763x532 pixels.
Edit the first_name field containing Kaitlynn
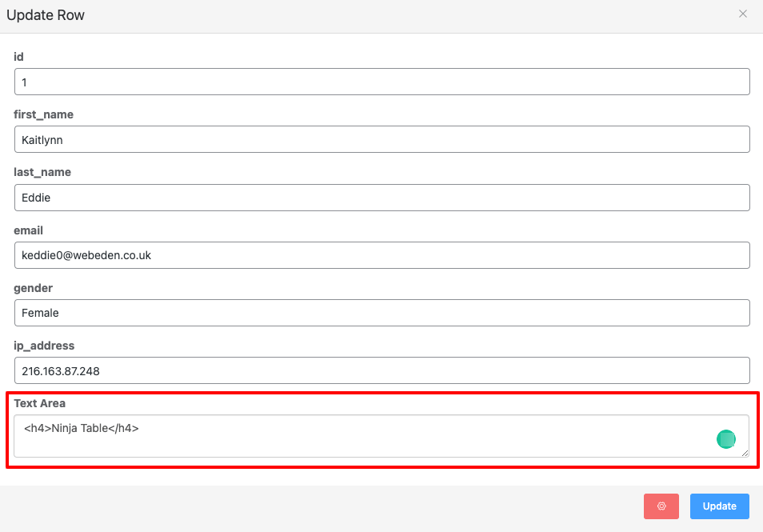[x=382, y=139]
